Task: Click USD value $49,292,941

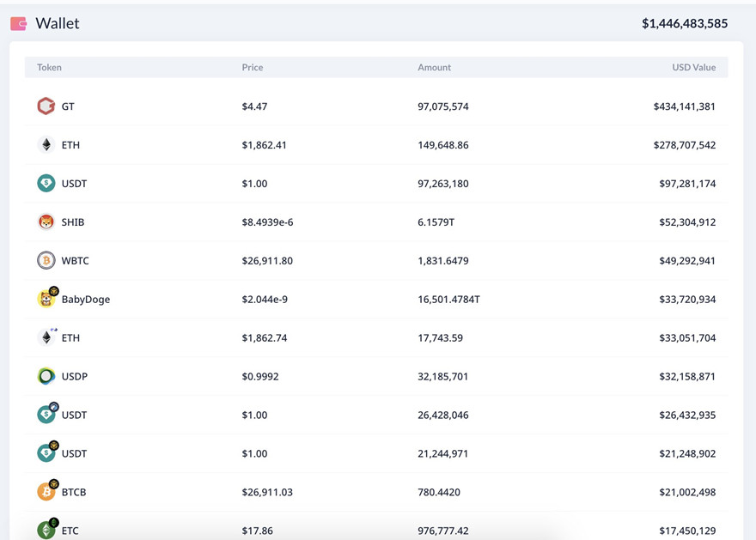Action: [x=687, y=261]
